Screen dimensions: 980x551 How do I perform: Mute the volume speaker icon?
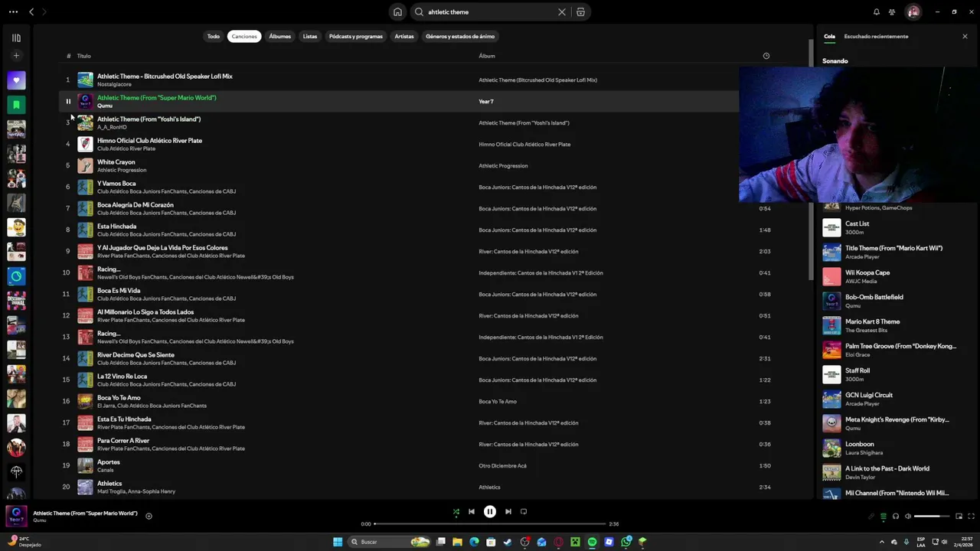(908, 517)
